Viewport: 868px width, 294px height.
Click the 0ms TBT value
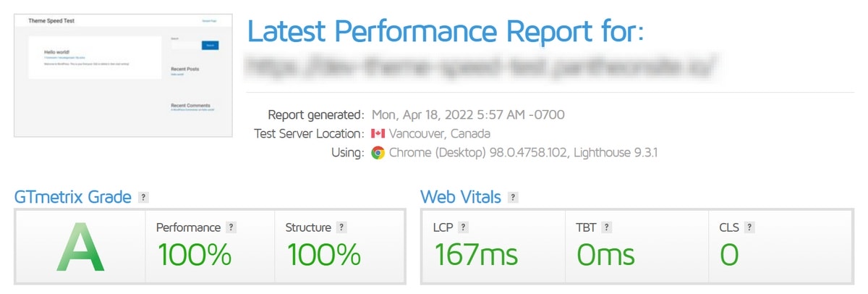605,254
